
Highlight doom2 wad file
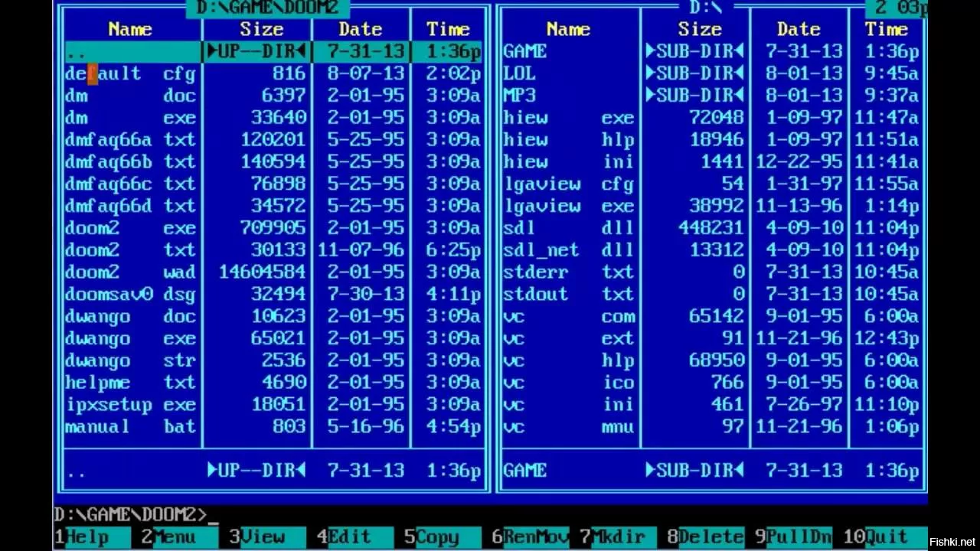tap(130, 273)
